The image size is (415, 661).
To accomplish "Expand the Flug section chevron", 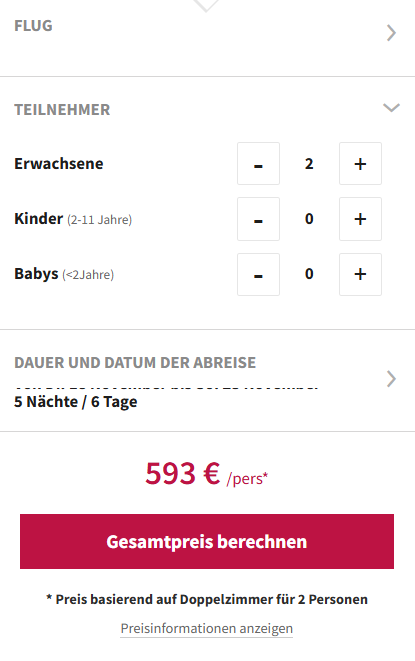I will (x=391, y=33).
